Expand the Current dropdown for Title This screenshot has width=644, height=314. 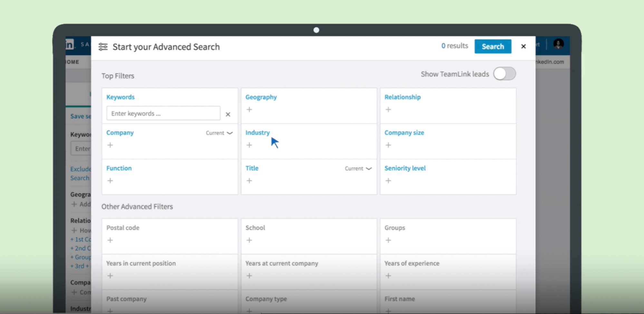coord(358,168)
